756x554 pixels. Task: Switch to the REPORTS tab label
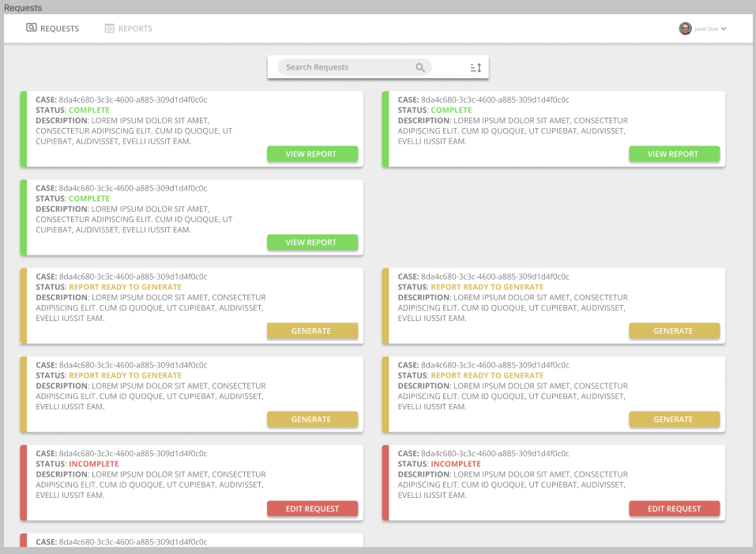click(136, 29)
